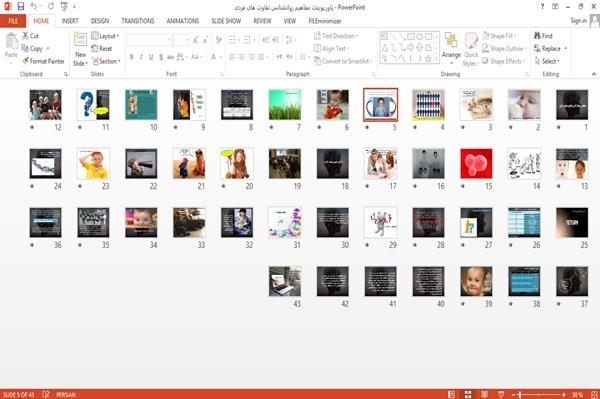Toggle Underline formatting

pyautogui.click(x=151, y=57)
